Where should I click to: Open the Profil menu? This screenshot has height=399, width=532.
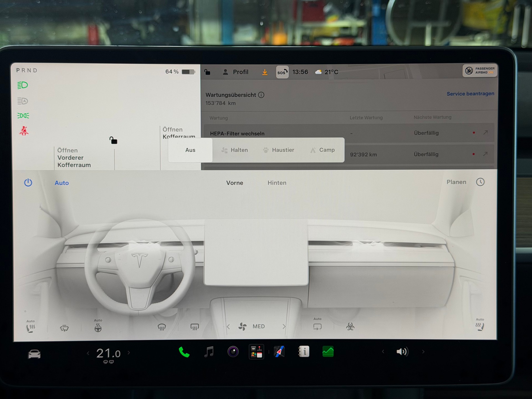(236, 72)
